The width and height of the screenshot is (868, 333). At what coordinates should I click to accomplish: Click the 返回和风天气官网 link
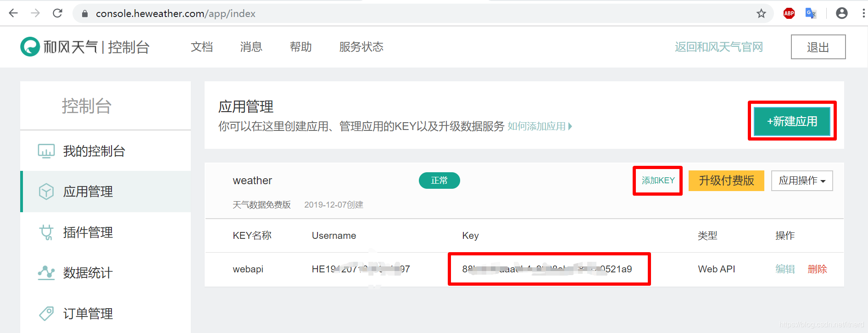pyautogui.click(x=719, y=47)
